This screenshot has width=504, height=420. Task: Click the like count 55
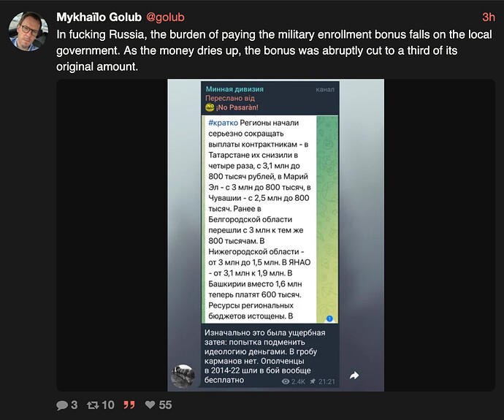[x=165, y=405]
